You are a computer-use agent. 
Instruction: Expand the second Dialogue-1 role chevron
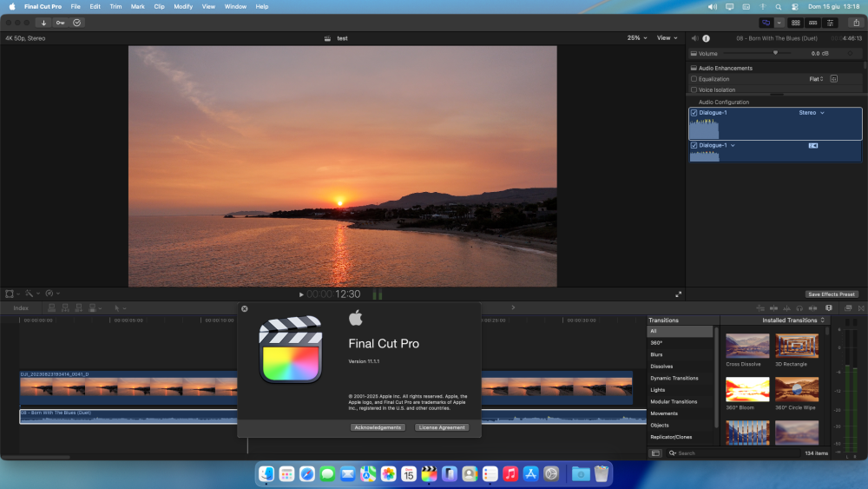(x=733, y=145)
